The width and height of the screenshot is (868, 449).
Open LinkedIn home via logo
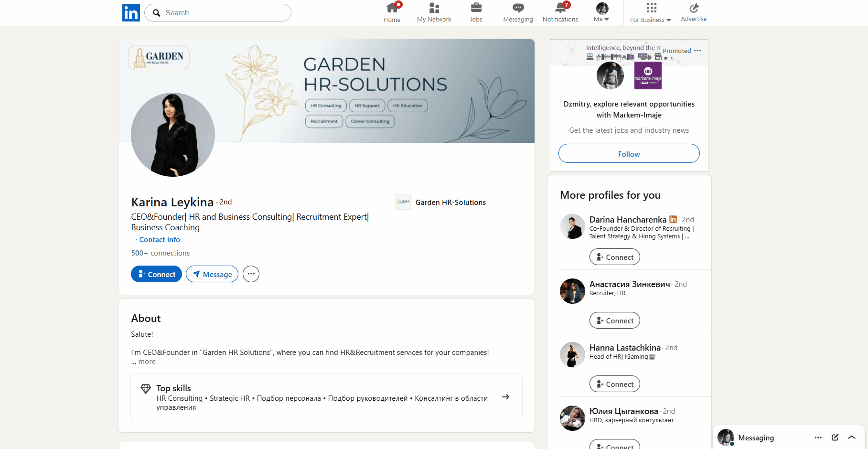(131, 12)
